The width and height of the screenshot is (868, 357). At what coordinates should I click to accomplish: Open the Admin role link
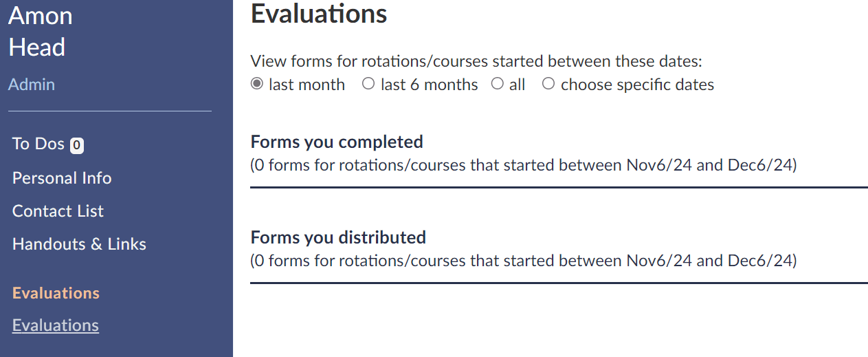[x=32, y=85]
